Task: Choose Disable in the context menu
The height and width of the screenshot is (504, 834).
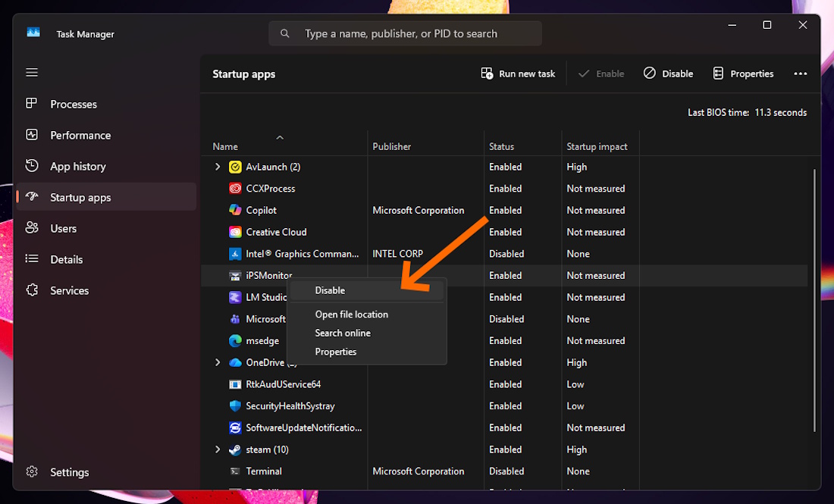Action: click(366, 291)
